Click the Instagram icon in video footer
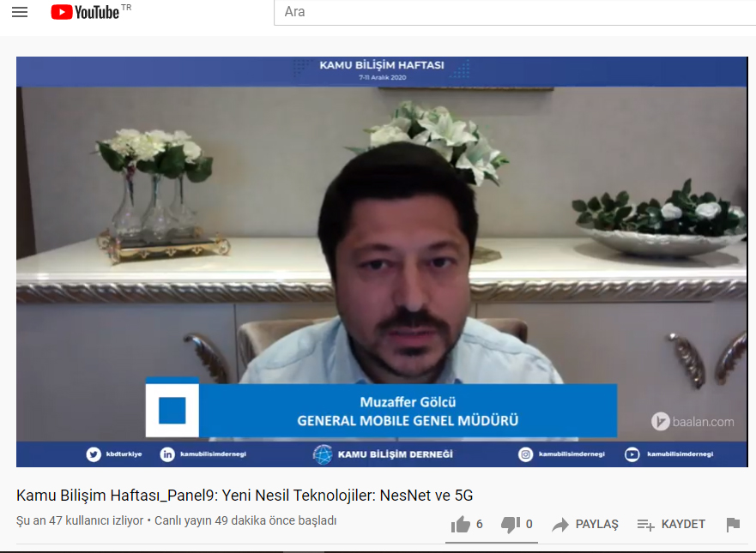 click(x=525, y=454)
